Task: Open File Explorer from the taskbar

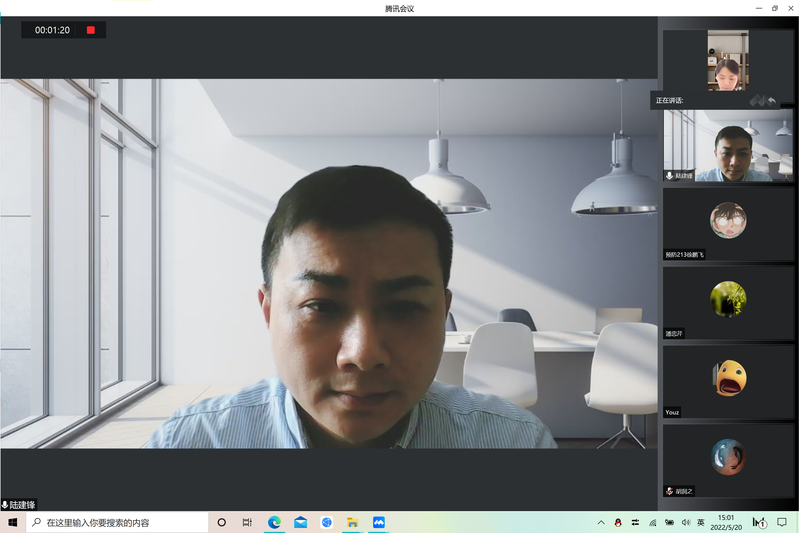Action: tap(352, 522)
